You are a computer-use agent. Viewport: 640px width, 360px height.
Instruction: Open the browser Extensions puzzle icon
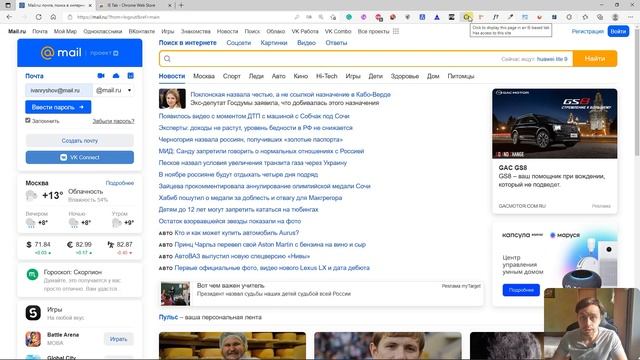(x=569, y=17)
